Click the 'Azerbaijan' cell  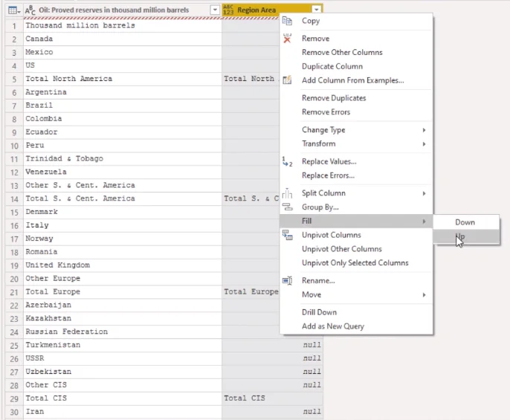coord(122,306)
